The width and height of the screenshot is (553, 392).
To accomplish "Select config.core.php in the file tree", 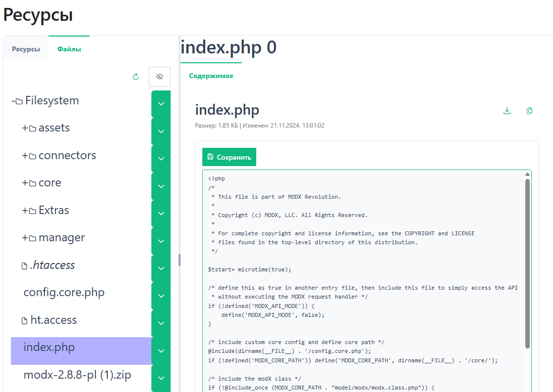I will coord(64,293).
